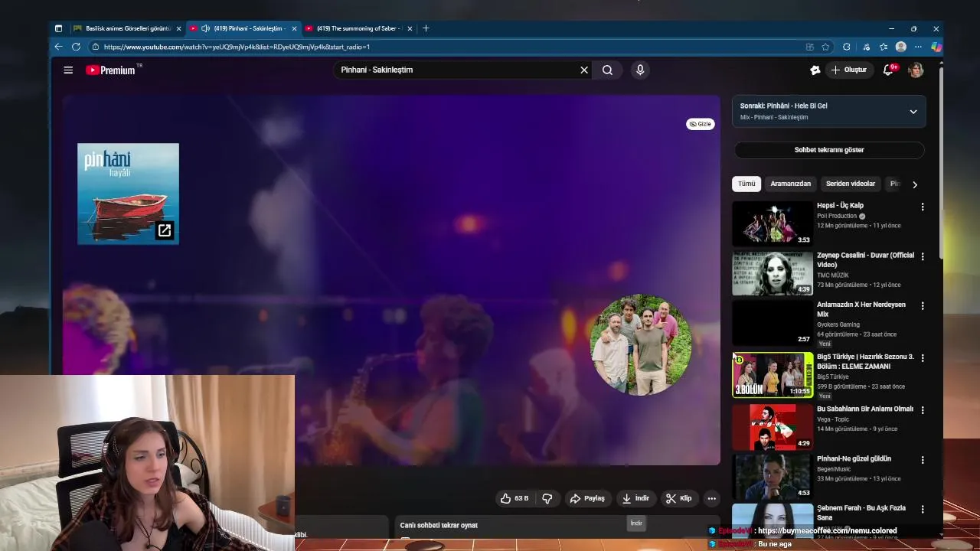Screen dimensions: 980x551
Task: Hide end cards with Gizle button
Action: click(700, 124)
